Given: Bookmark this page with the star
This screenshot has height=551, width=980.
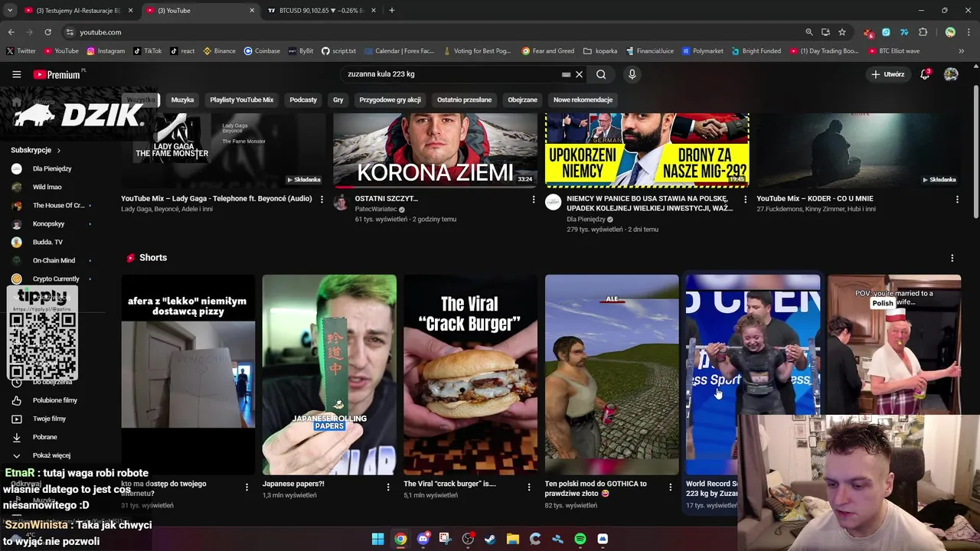Looking at the screenshot, I should coord(842,32).
